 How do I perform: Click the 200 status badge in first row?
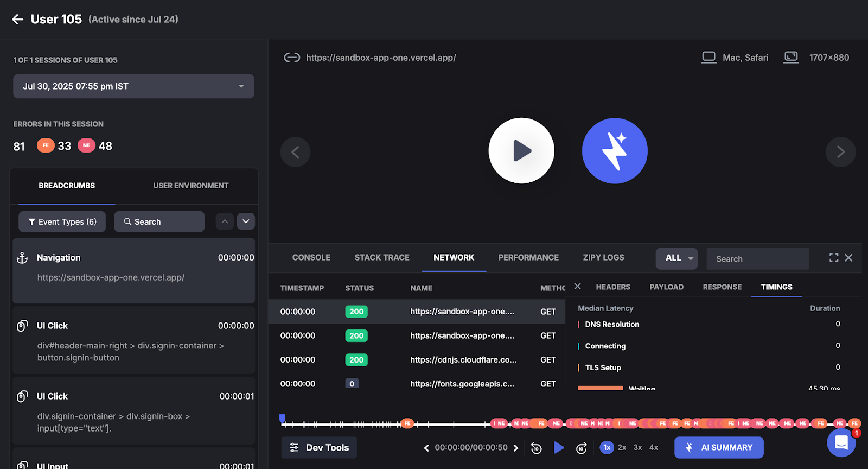tap(356, 312)
